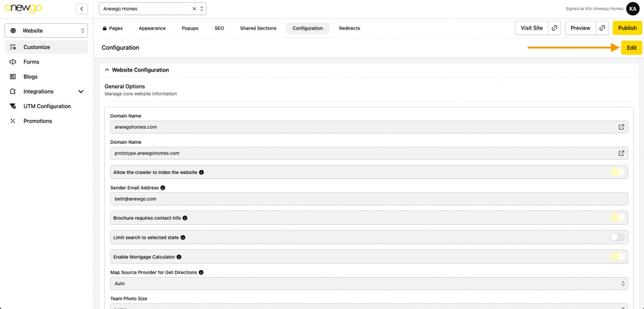Open prototype.anewgohomes.com external link icon
The width and height of the screenshot is (644, 309).
(x=621, y=153)
